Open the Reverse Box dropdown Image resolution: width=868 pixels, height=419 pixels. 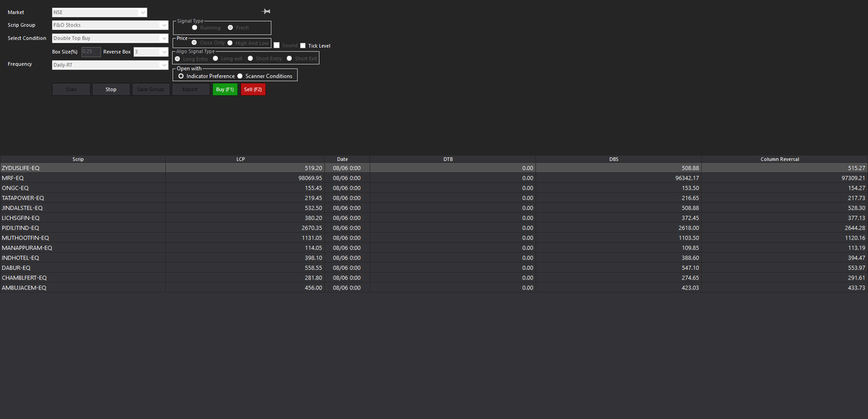151,52
